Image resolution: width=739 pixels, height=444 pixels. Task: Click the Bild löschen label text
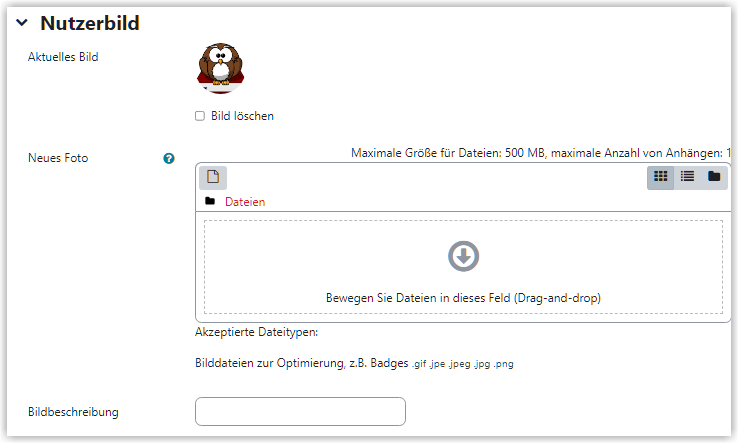(x=242, y=116)
